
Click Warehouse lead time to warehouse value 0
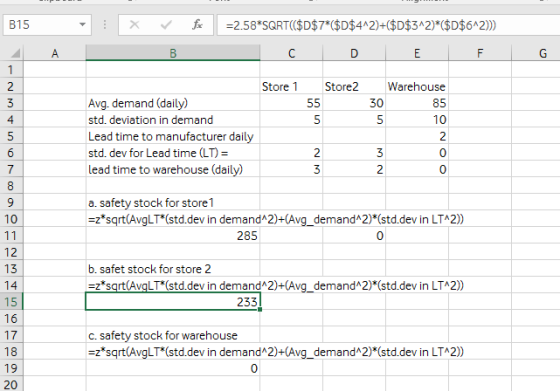point(417,169)
